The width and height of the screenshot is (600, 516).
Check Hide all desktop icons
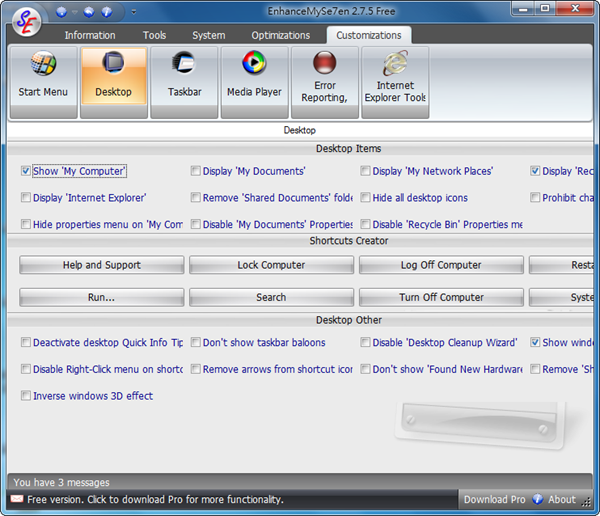click(x=365, y=198)
